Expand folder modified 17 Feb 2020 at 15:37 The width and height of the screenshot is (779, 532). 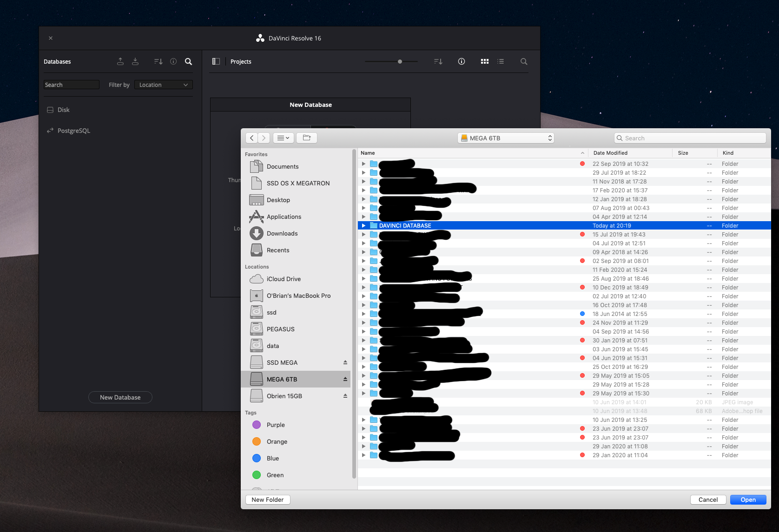tap(363, 190)
